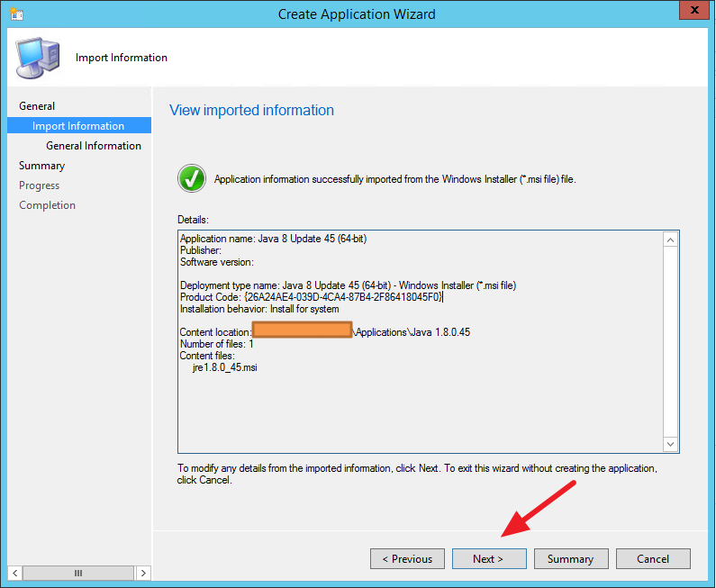This screenshot has height=588, width=716.
Task: Click the Summary button at bottom
Action: [571, 559]
